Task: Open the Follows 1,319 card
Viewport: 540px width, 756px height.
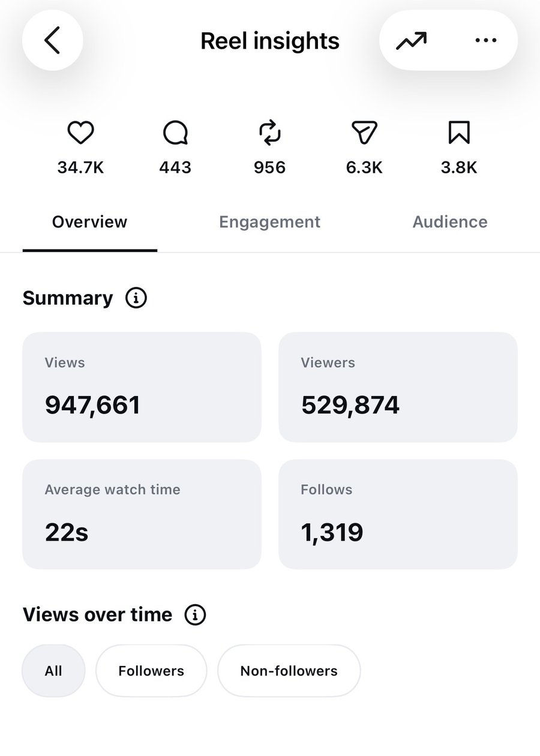Action: click(x=398, y=514)
